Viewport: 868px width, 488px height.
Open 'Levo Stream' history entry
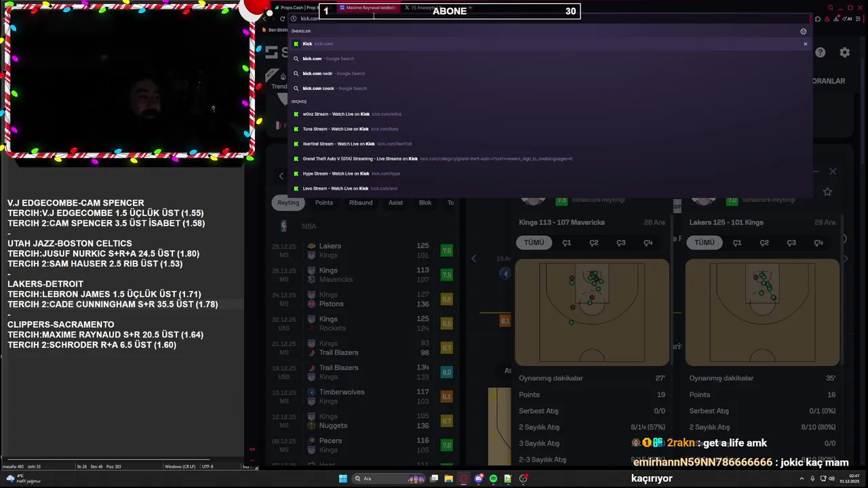point(550,188)
